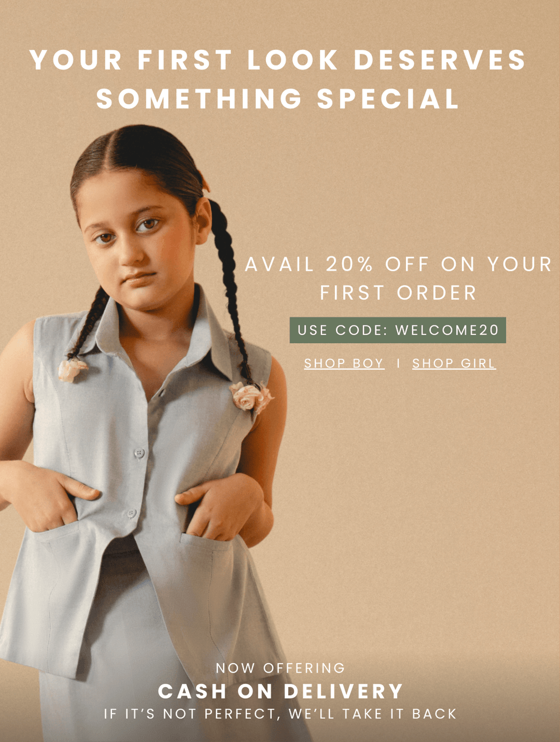Viewport: 560px width, 742px height.
Task: Click the SHOP BOY link
Action: tap(344, 363)
